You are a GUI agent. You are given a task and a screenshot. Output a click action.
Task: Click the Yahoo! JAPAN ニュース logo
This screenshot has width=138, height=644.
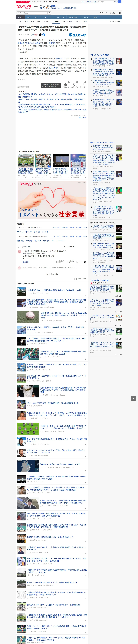pyautogui.click(x=27, y=7)
